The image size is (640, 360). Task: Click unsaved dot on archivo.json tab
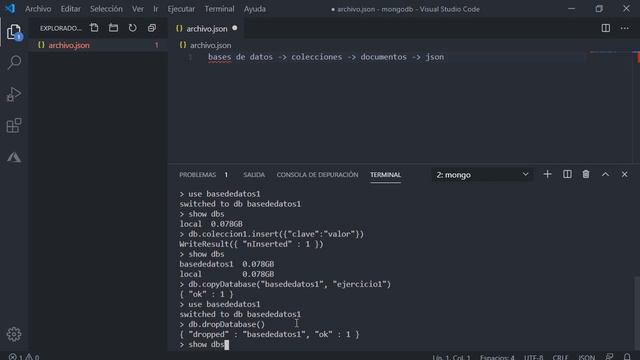235,28
